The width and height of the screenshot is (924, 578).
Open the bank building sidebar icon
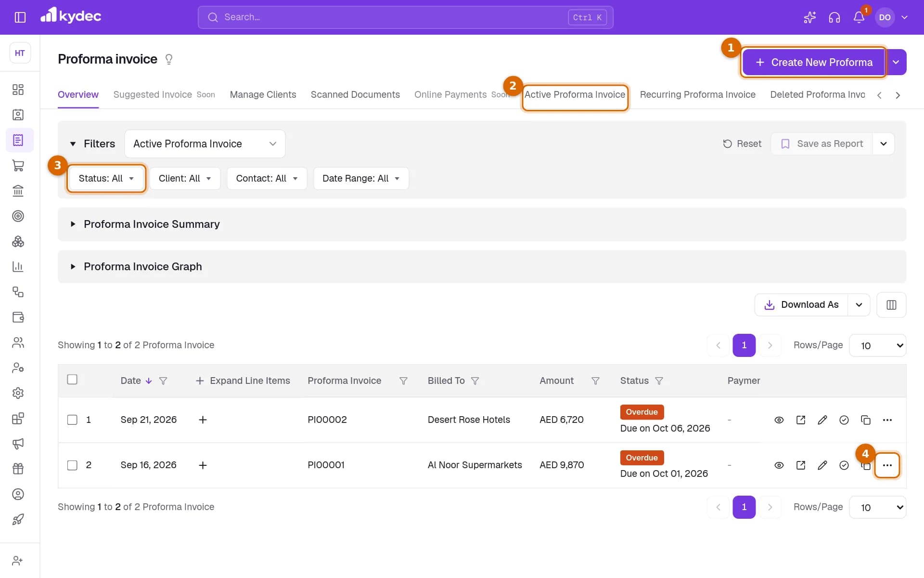click(18, 191)
